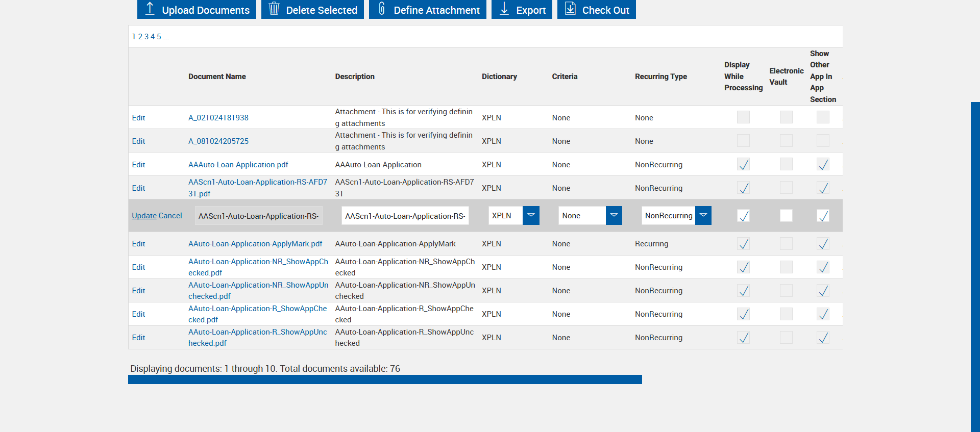The height and width of the screenshot is (432, 980).
Task: Click the Define Attachment paperclip icon
Action: point(382,9)
